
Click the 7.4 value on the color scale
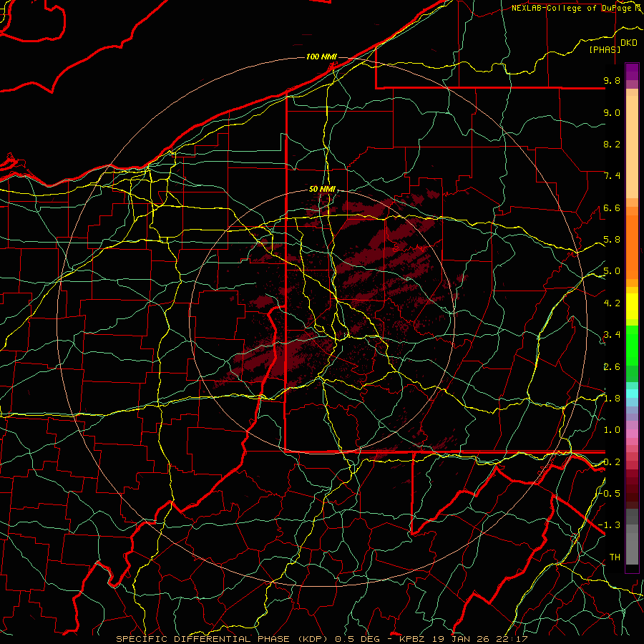(612, 176)
